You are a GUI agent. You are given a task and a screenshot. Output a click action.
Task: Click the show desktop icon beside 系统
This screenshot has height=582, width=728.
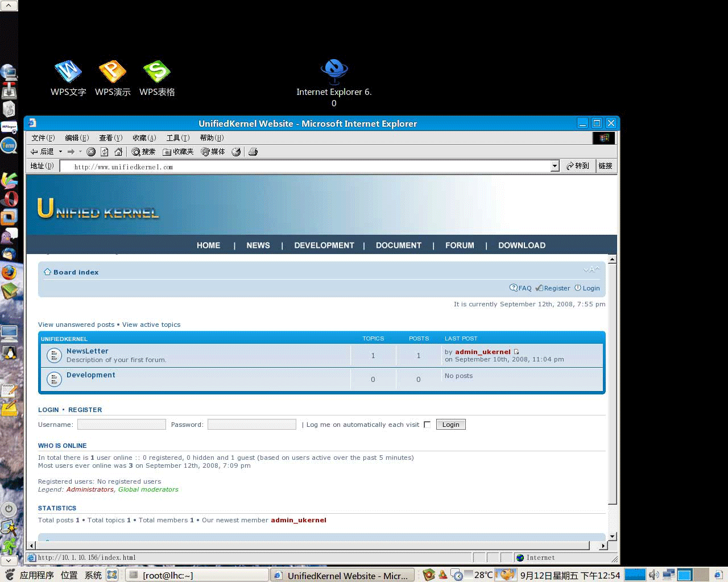(112, 575)
